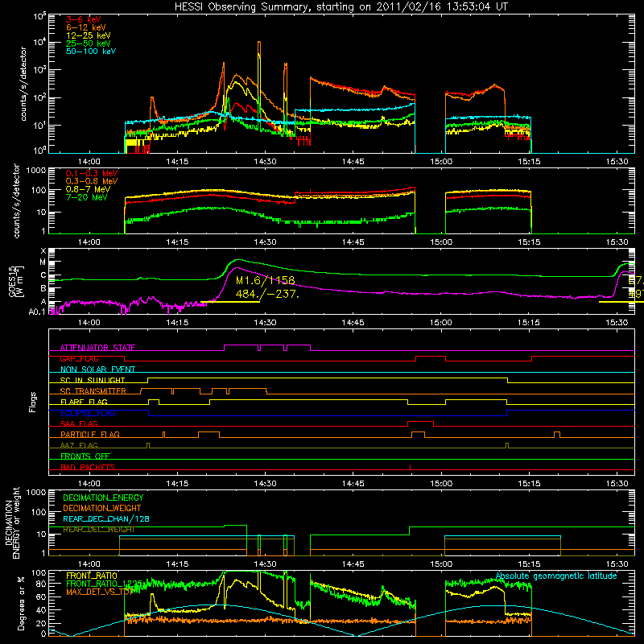This screenshot has width=644, height=644.
Task: Click the yellow FRONT_RATIO legend label
Action: [x=92, y=576]
